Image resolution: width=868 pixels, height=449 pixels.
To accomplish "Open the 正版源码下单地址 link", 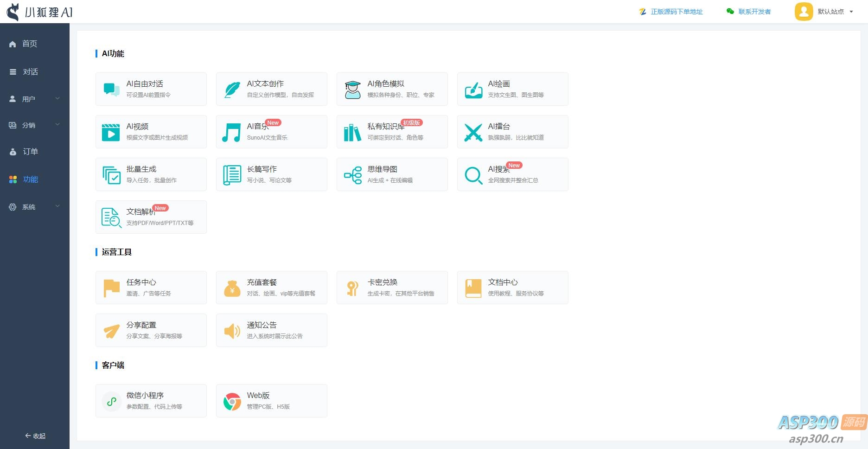I will (x=676, y=12).
